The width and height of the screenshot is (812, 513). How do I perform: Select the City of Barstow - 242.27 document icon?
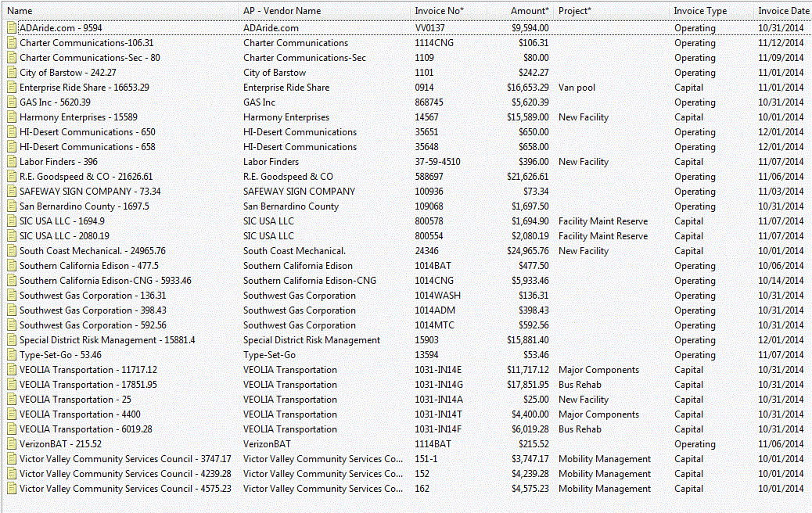[x=12, y=73]
